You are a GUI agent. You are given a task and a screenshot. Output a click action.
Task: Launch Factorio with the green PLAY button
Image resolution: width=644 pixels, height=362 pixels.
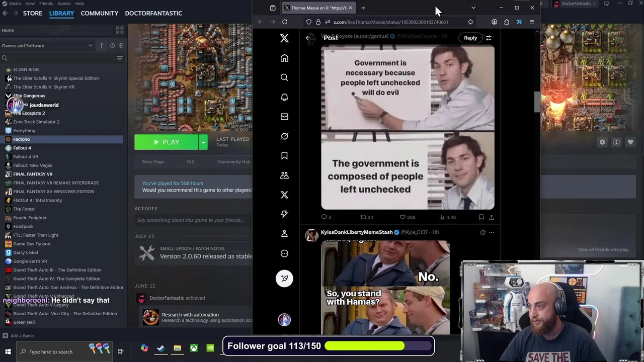pyautogui.click(x=167, y=142)
